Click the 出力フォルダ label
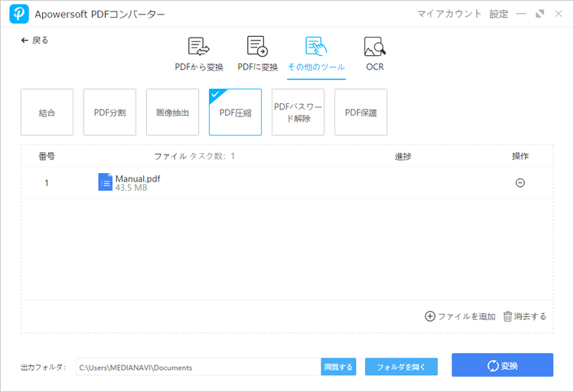 coord(43,367)
